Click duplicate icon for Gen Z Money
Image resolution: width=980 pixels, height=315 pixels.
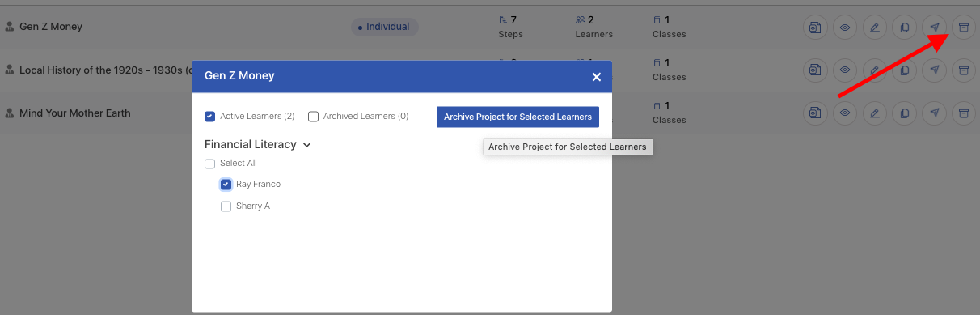[904, 27]
